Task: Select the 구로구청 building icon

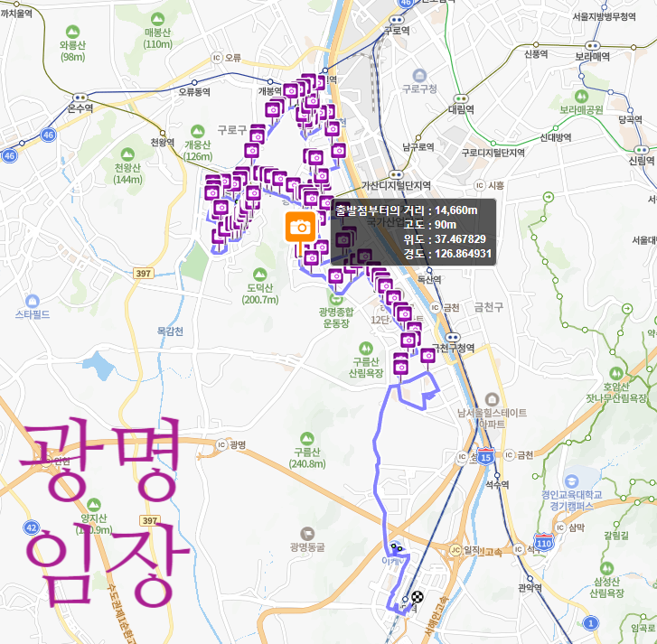Action: (419, 76)
